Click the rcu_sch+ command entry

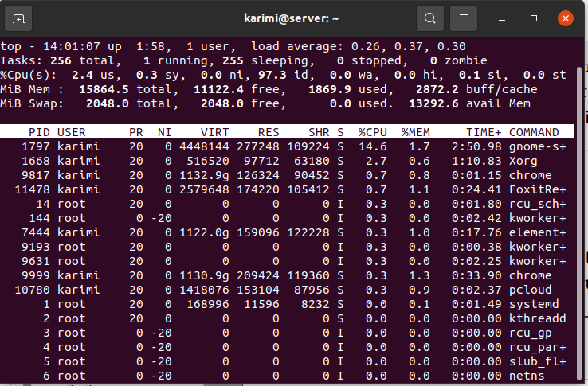coord(537,204)
